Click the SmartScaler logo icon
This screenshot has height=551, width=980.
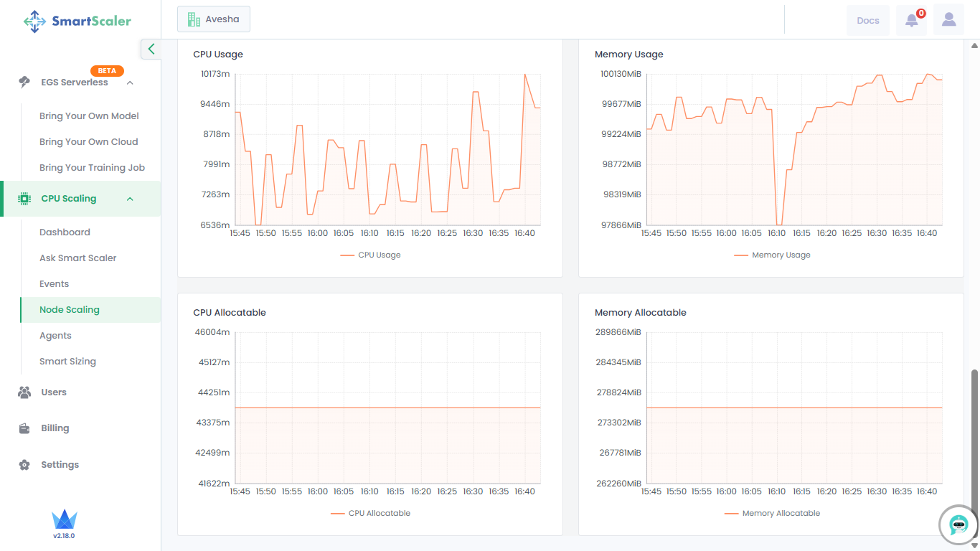pyautogui.click(x=34, y=22)
